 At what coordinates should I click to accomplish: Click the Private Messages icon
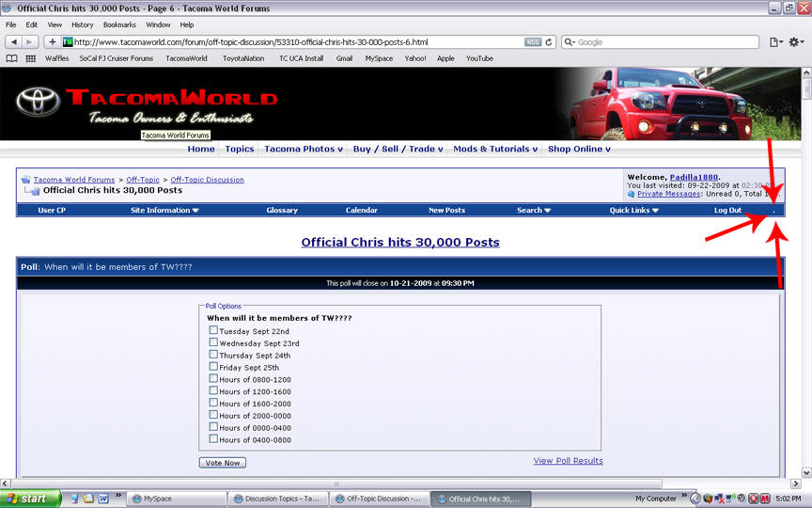[x=631, y=194]
